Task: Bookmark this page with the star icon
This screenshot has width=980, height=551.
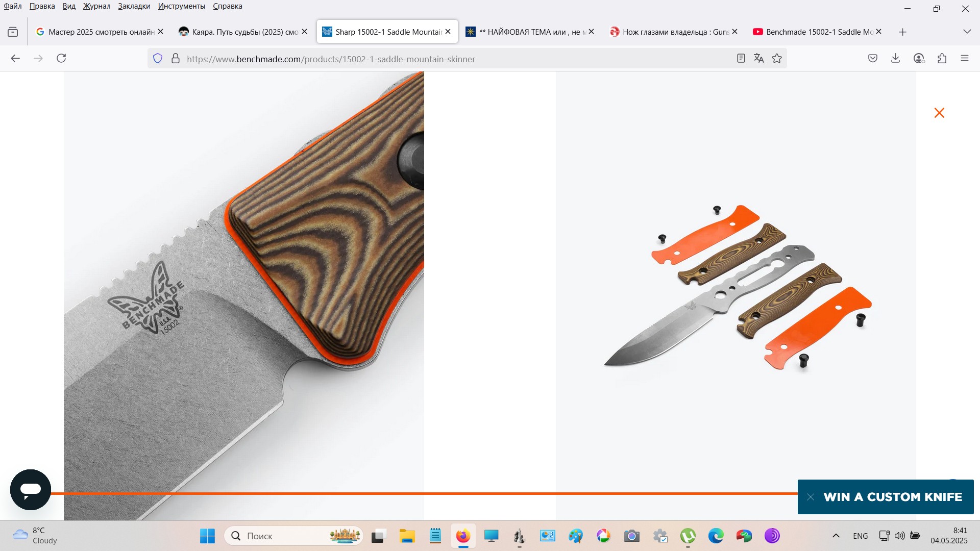Action: pos(777,59)
